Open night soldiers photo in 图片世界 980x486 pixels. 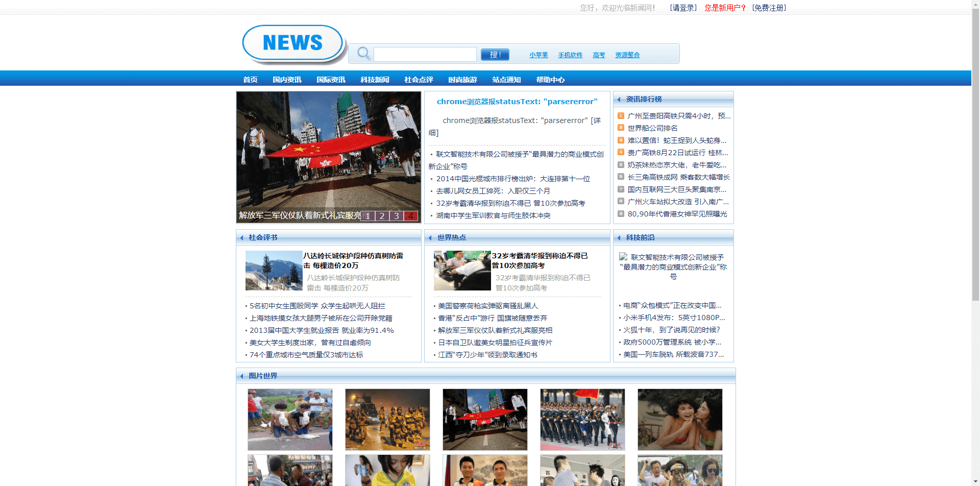point(387,420)
